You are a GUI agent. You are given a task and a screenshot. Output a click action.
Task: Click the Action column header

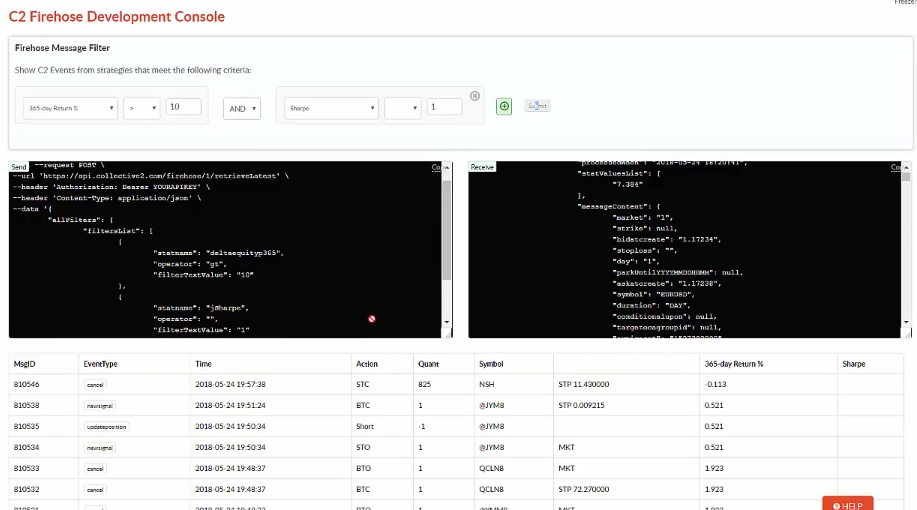coord(367,364)
